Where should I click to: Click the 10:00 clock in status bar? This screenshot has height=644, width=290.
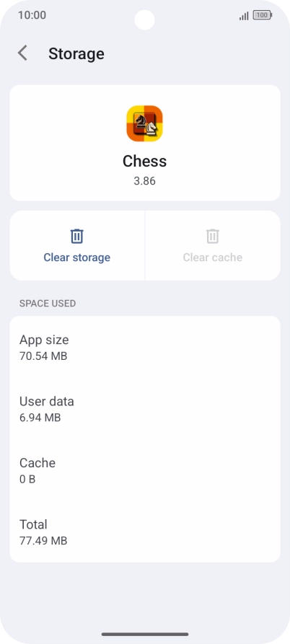tap(32, 15)
